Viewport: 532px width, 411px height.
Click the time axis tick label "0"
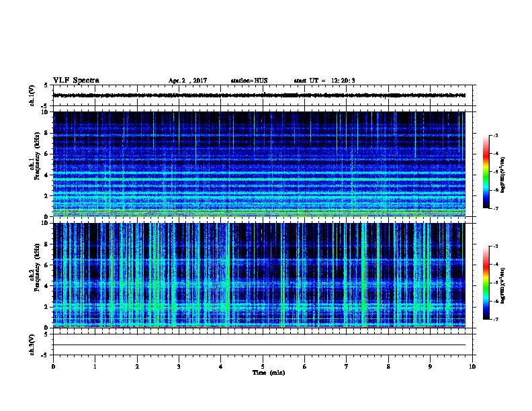[x=53, y=367]
